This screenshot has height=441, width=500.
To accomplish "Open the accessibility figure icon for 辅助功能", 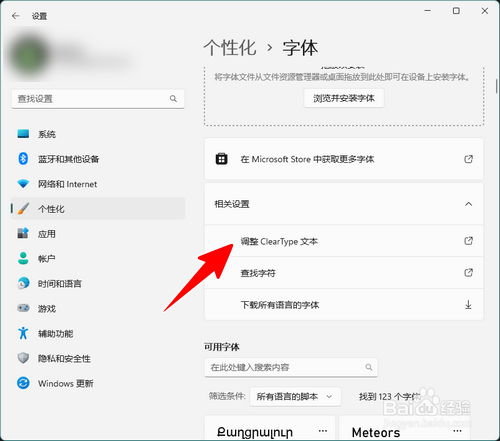I will tap(23, 333).
